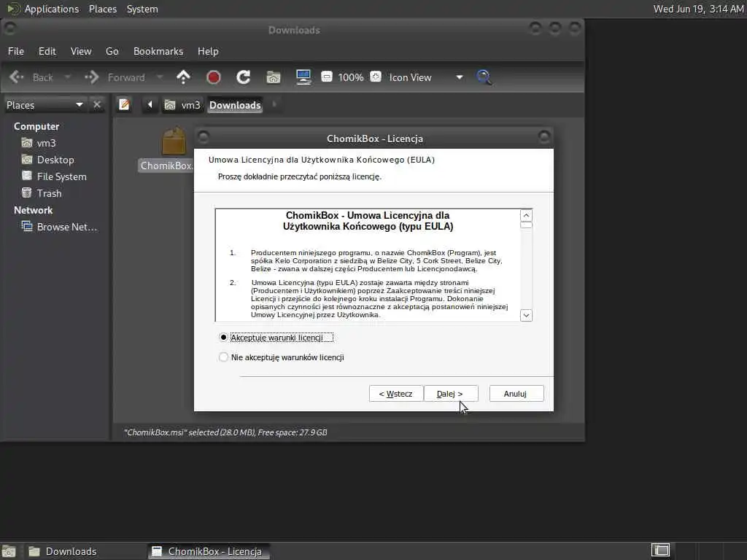747x560 pixels.
Task: Zoom in with the plus icon
Action: tap(376, 77)
